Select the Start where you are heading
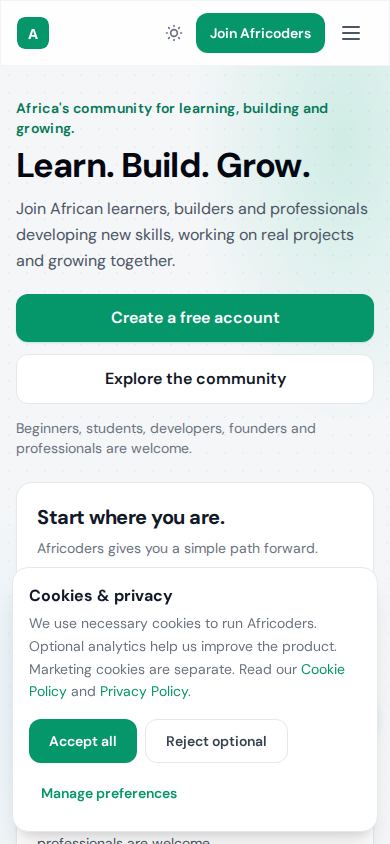Viewport: 390px width, 844px height. (x=131, y=518)
